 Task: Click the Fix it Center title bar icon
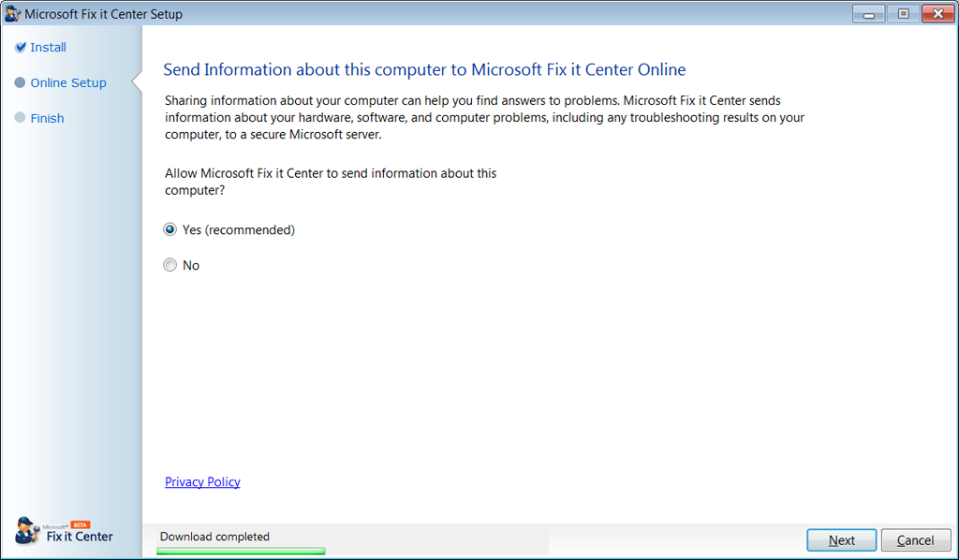(x=12, y=13)
